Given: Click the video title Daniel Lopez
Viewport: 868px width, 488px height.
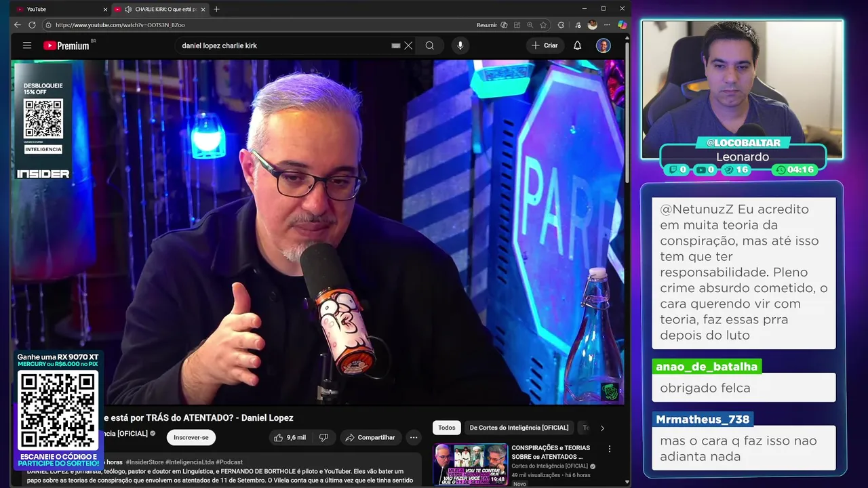Looking at the screenshot, I should coord(198,418).
